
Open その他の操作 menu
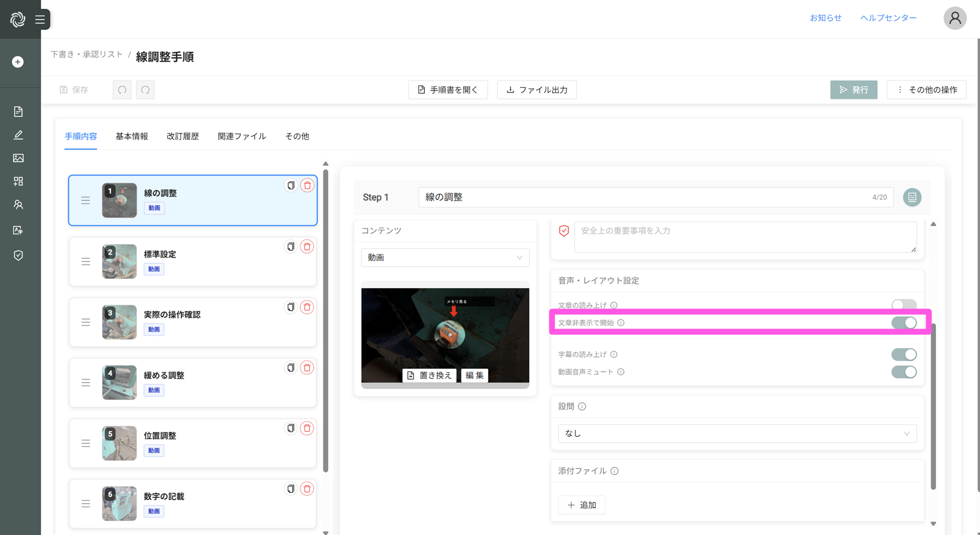[x=926, y=90]
